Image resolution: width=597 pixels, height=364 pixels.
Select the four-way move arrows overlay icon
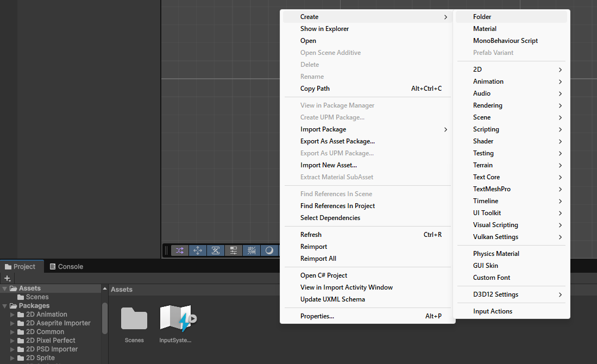click(x=198, y=250)
